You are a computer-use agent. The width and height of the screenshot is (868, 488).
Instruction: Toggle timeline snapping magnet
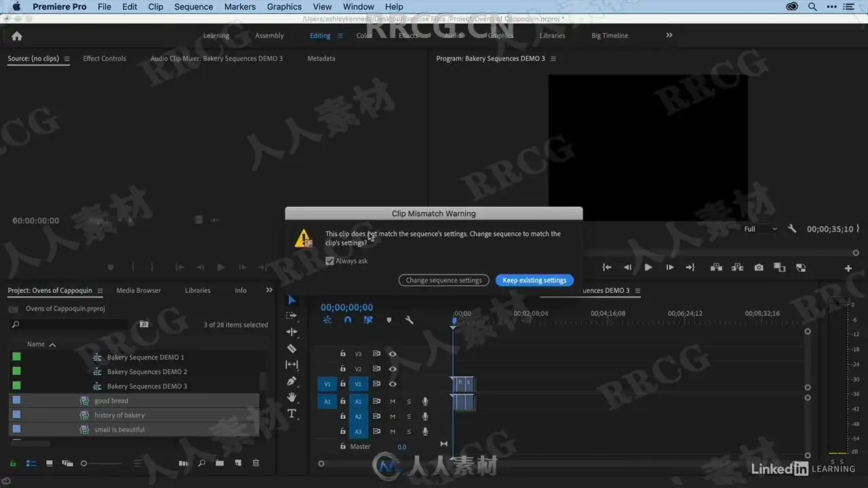click(348, 320)
